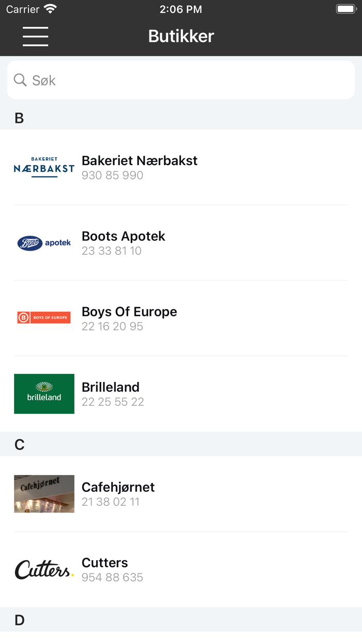Tap the section header B

[20, 118]
